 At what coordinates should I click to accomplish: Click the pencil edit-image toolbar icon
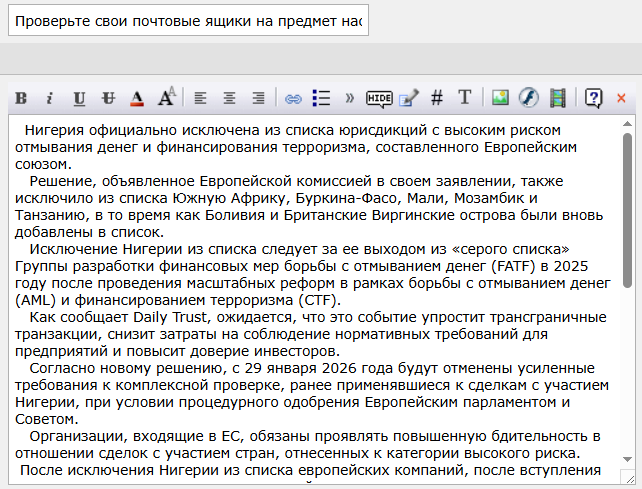(409, 98)
